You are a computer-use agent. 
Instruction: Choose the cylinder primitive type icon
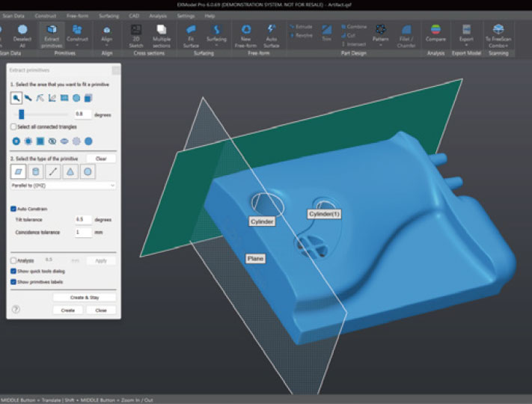[x=34, y=172]
